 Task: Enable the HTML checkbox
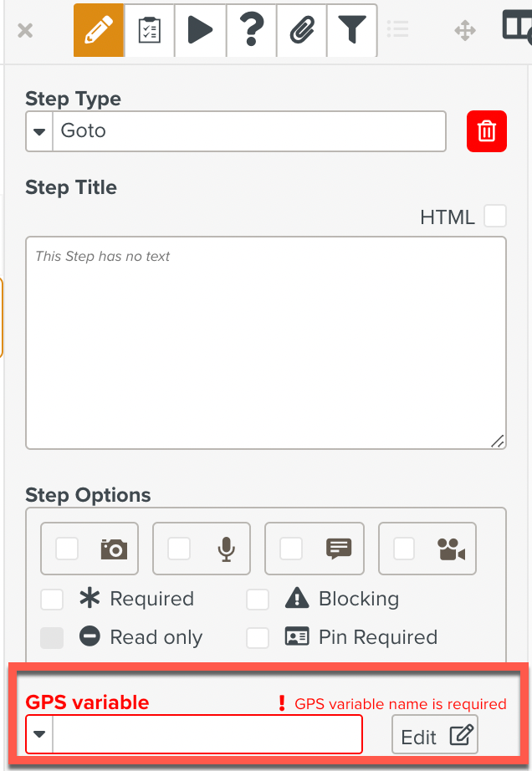click(495, 216)
